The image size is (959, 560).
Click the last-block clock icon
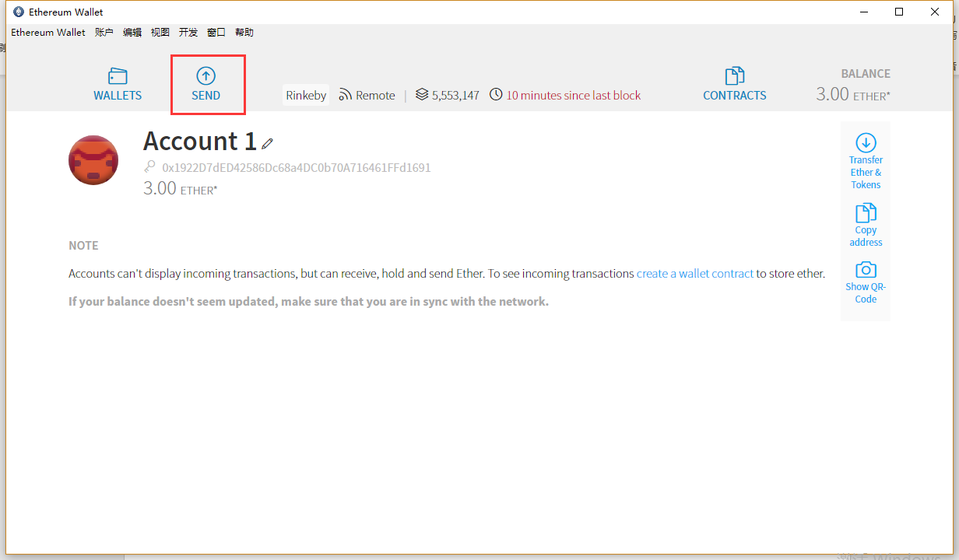(x=496, y=95)
